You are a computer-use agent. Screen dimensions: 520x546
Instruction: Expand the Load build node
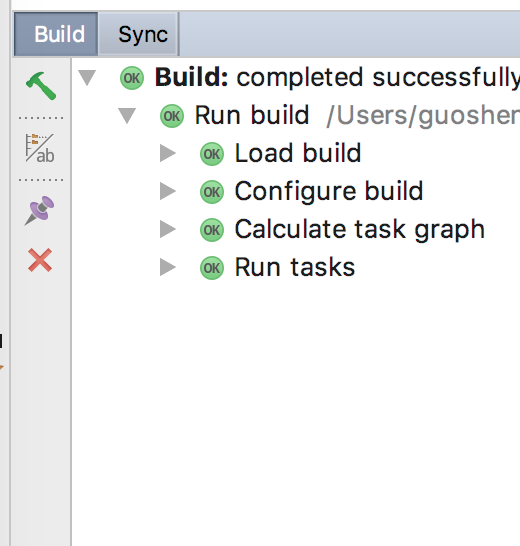pos(168,154)
